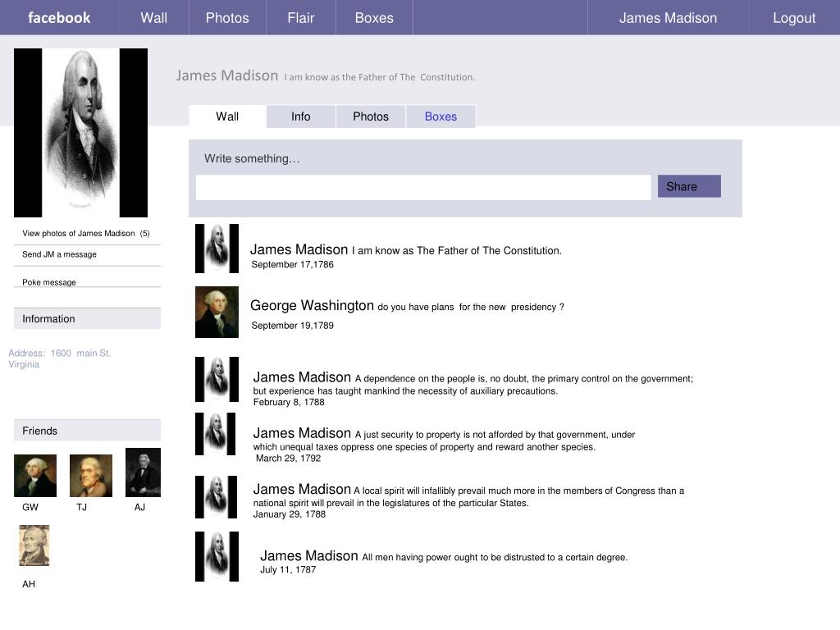This screenshot has height=630, width=840.
Task: Open friend AJ's portrait thumbnail
Action: [143, 472]
